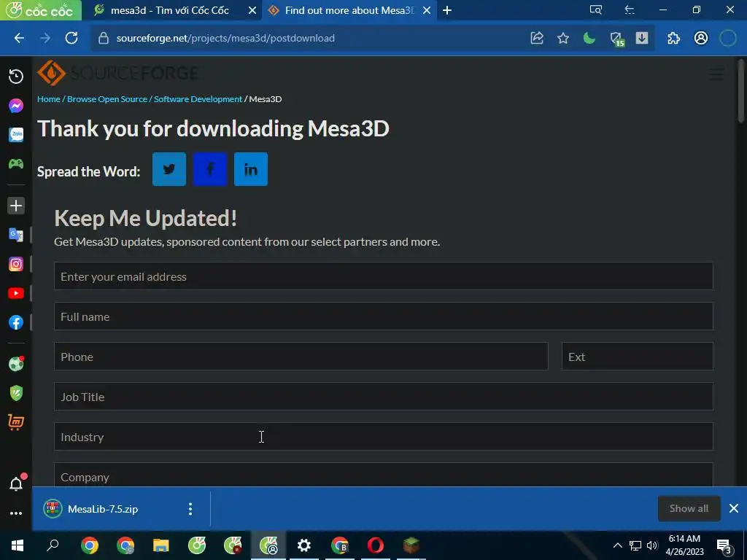The image size is (747, 560).
Task: Open Messenger from the sidebar
Action: point(16,105)
